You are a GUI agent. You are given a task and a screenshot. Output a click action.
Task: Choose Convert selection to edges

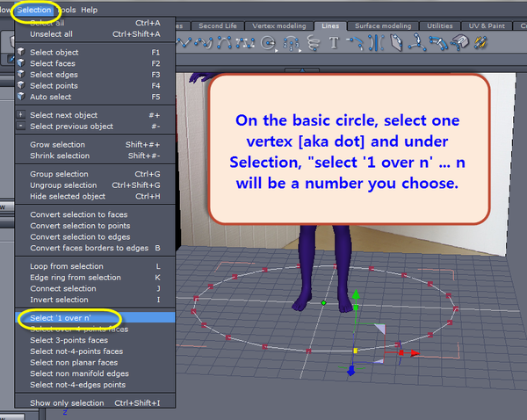pos(95,236)
